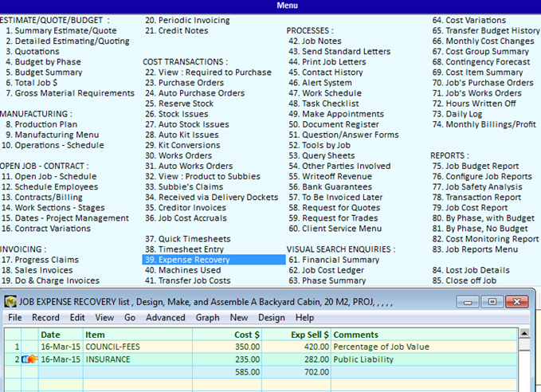The width and height of the screenshot is (541, 392).
Task: Open 20. Periodic Invoicing
Action: 187,21
